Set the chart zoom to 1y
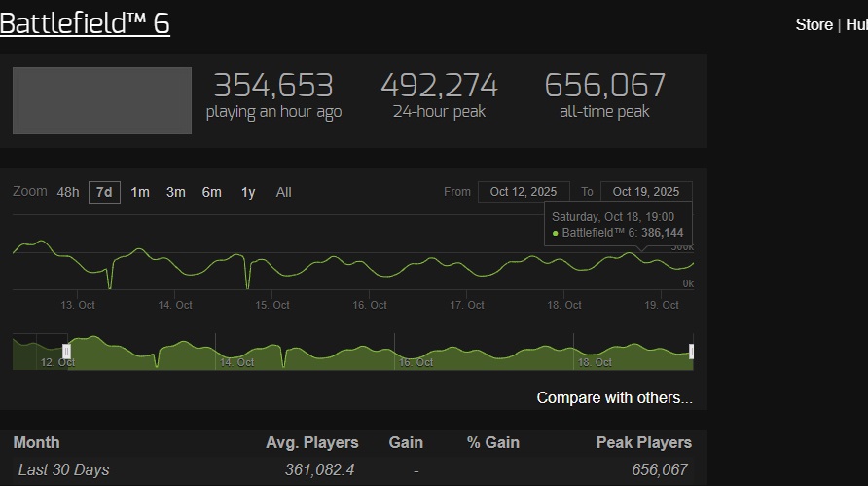 click(248, 192)
